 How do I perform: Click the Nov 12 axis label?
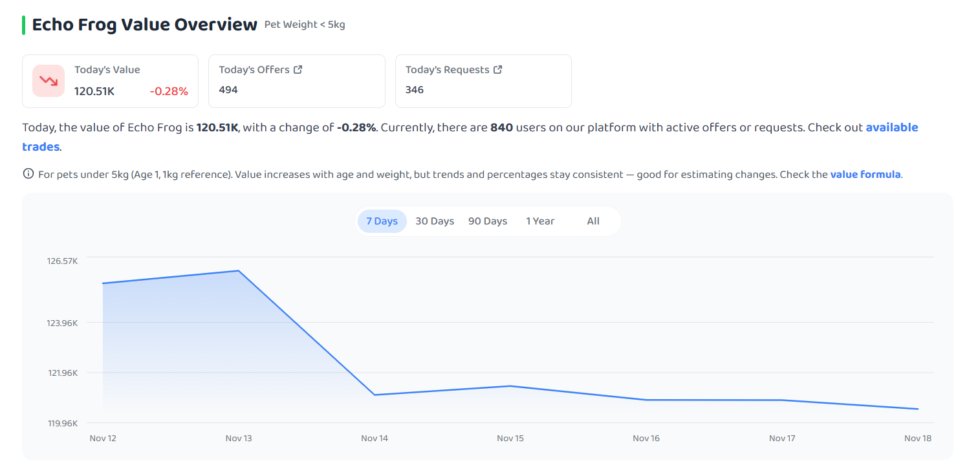103,439
